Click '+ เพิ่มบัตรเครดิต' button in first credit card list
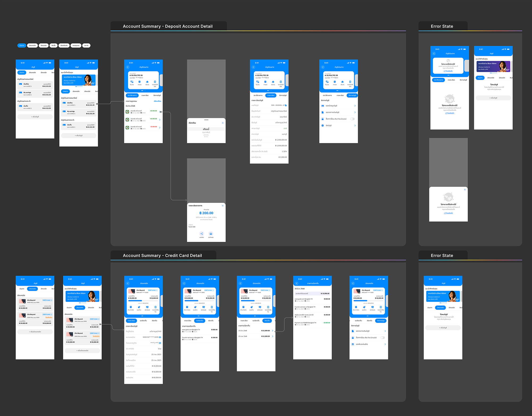This screenshot has height=416, width=532. (35, 332)
